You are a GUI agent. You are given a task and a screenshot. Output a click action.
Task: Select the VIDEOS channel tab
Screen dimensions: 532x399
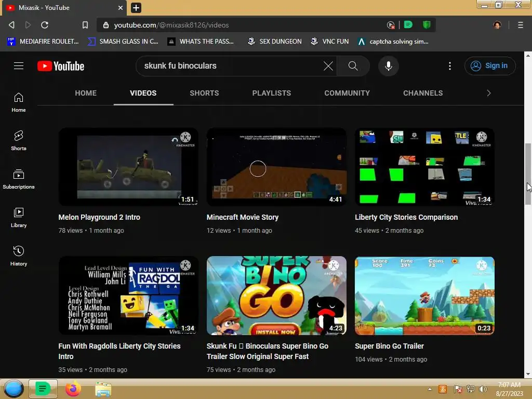click(143, 93)
